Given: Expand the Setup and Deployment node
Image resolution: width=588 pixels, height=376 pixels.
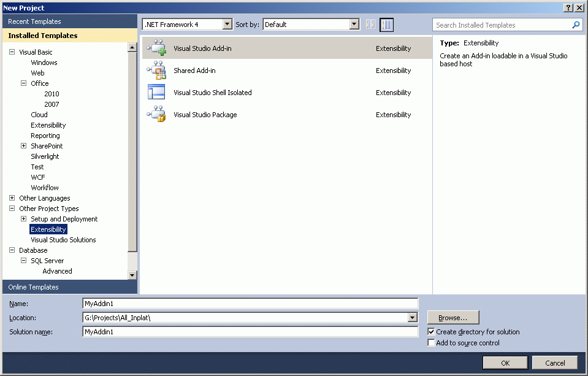Looking at the screenshot, I should 24,218.
